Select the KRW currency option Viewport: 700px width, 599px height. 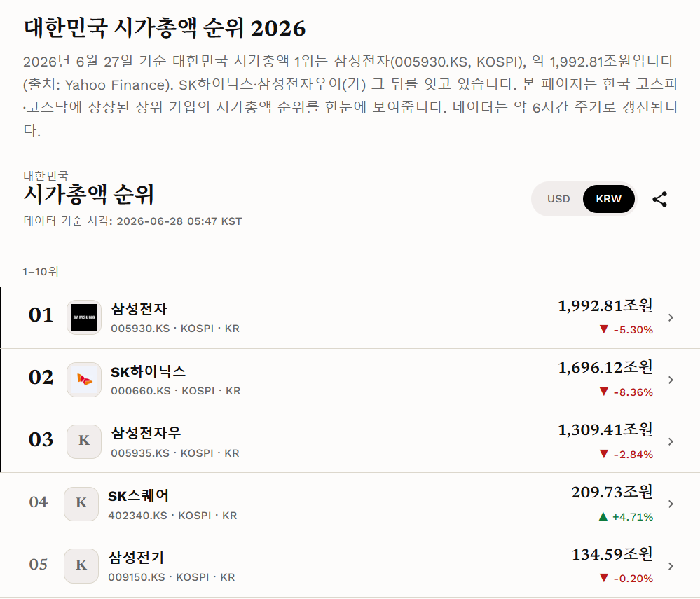[x=608, y=199]
